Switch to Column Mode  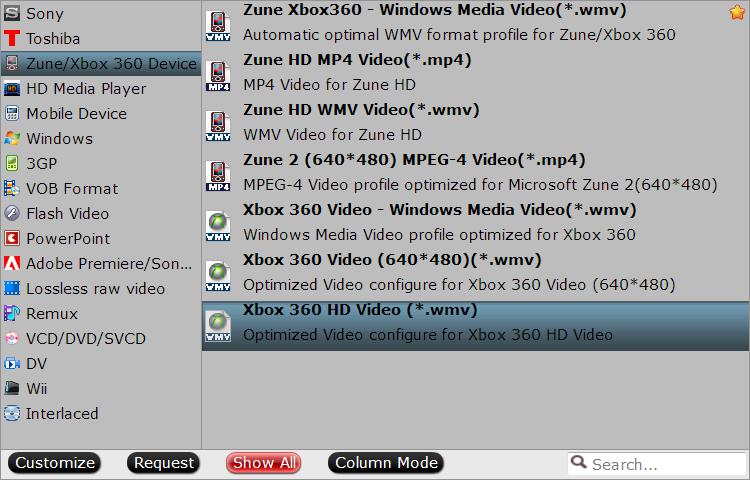tap(386, 463)
